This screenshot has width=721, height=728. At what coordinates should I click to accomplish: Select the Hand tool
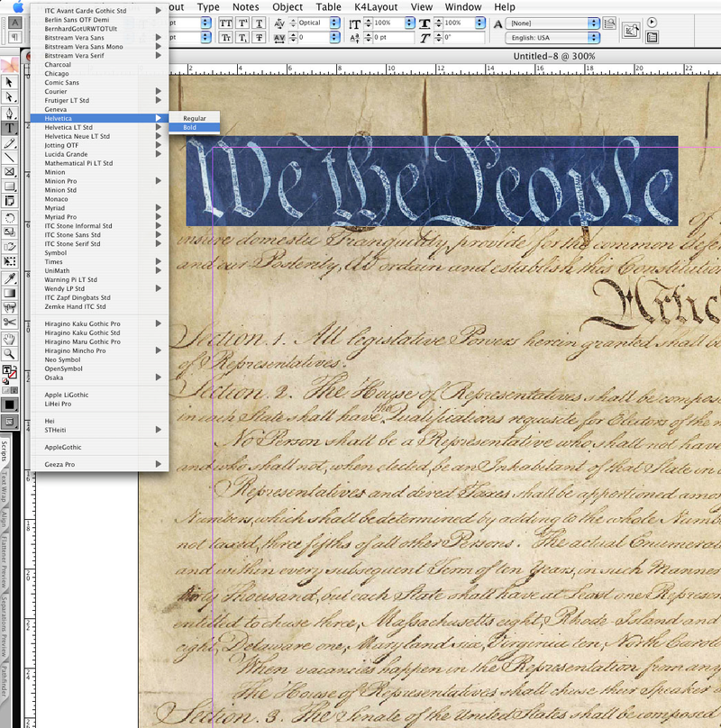coord(9,339)
